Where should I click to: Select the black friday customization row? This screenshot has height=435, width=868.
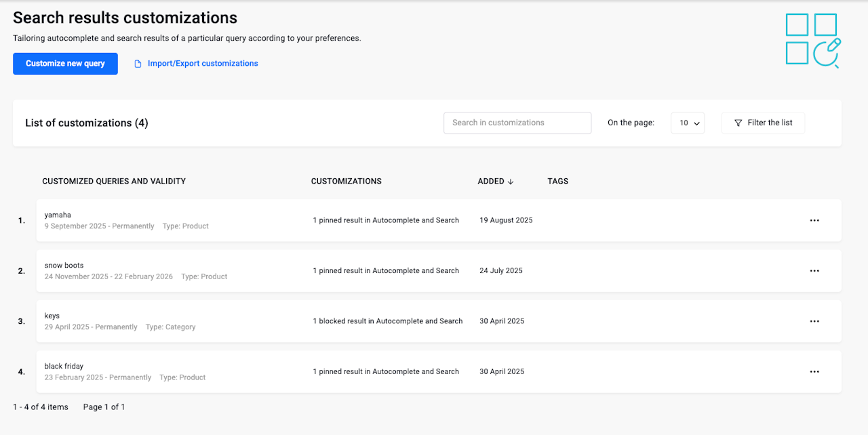point(64,367)
